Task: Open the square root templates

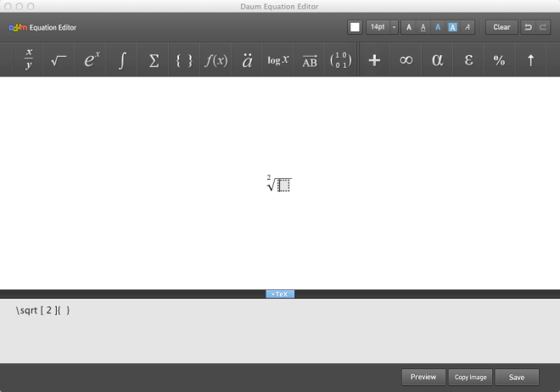Action: [x=59, y=59]
